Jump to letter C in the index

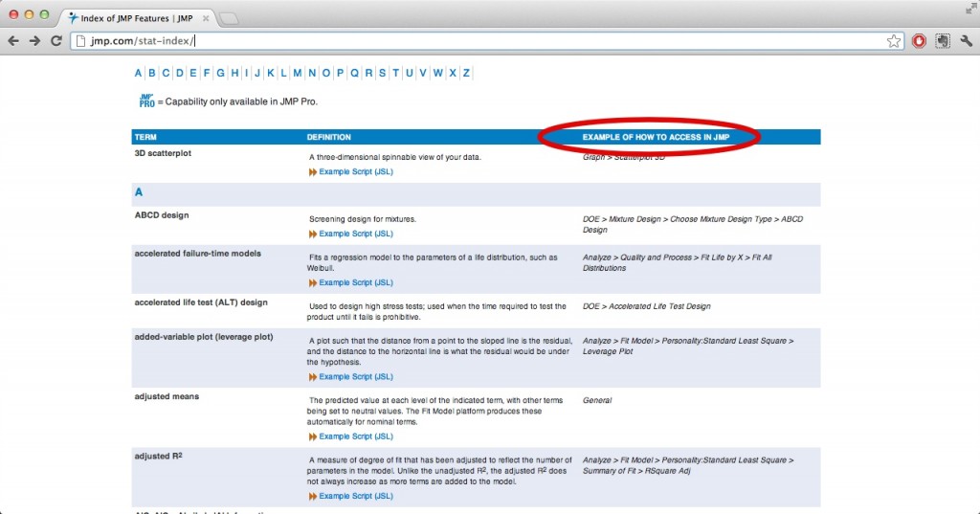point(166,73)
